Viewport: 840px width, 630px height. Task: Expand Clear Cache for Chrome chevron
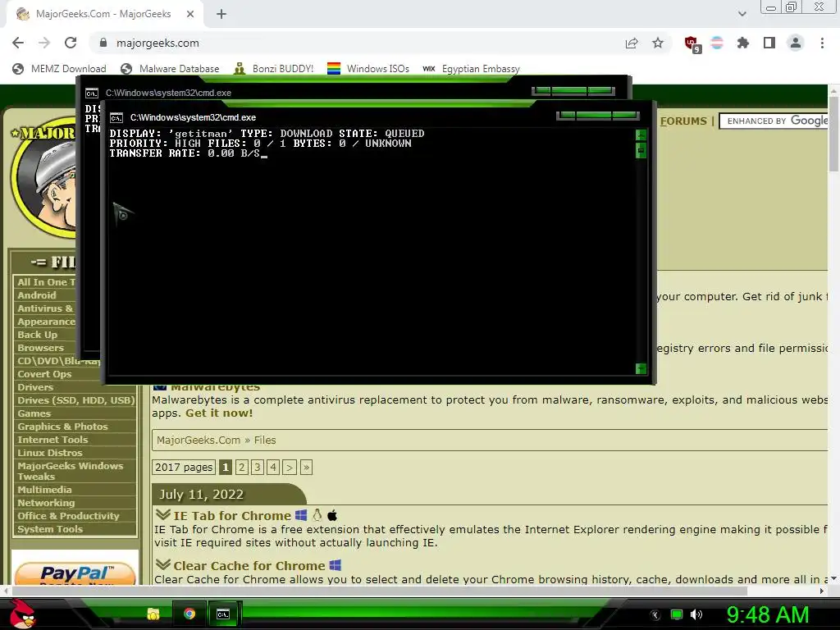[163, 564]
